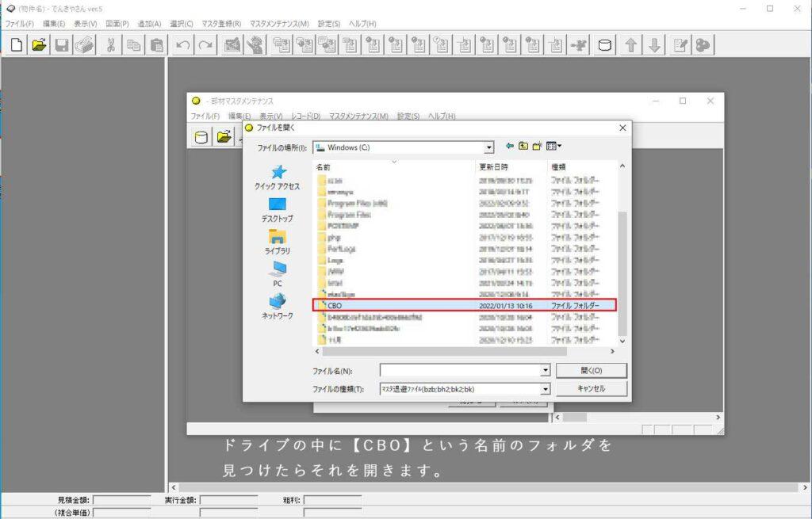Select the Cut (scissors) toolbar icon
This screenshot has height=519, width=812.
(x=110, y=44)
